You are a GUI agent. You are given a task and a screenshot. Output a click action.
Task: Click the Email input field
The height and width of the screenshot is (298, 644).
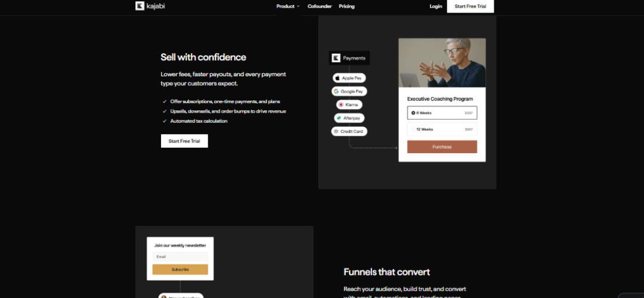coord(180,257)
